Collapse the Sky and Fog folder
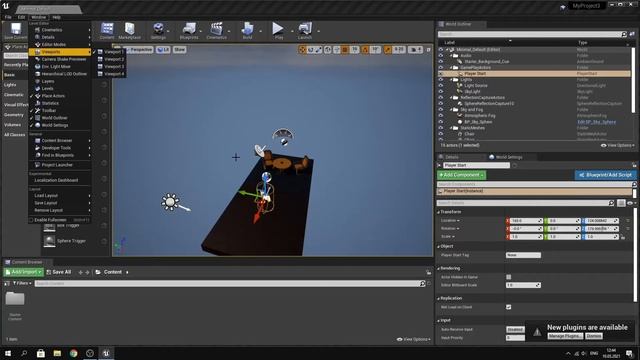 451,110
